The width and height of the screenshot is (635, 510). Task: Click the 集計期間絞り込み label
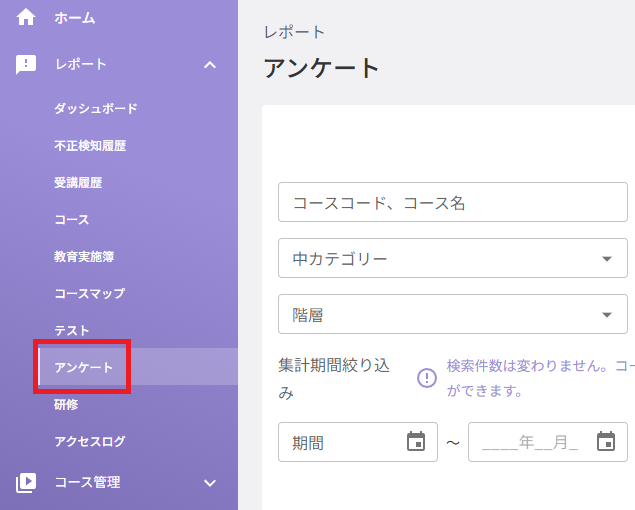334,378
